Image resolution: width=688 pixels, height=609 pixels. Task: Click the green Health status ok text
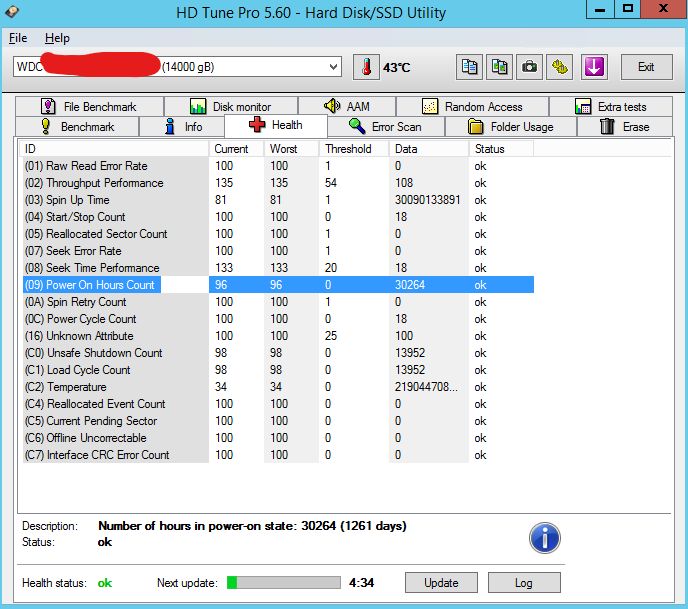(x=105, y=583)
